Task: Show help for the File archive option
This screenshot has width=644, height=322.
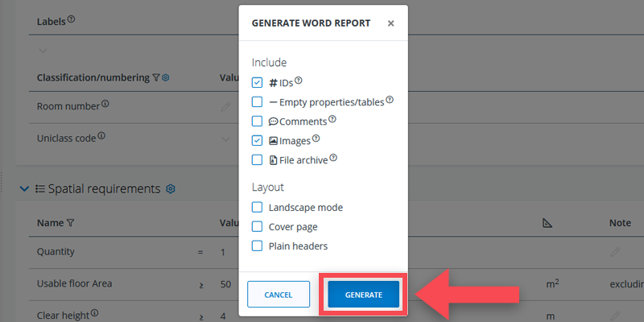Action: (333, 159)
